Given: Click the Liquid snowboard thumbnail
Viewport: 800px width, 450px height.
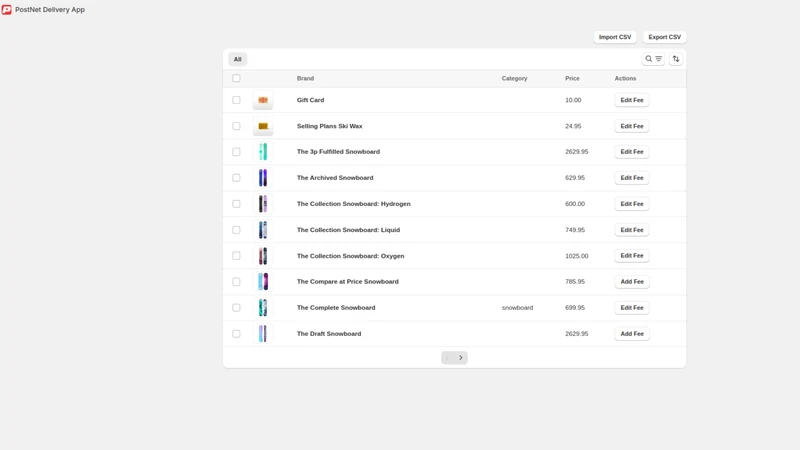Looking at the screenshot, I should point(263,230).
